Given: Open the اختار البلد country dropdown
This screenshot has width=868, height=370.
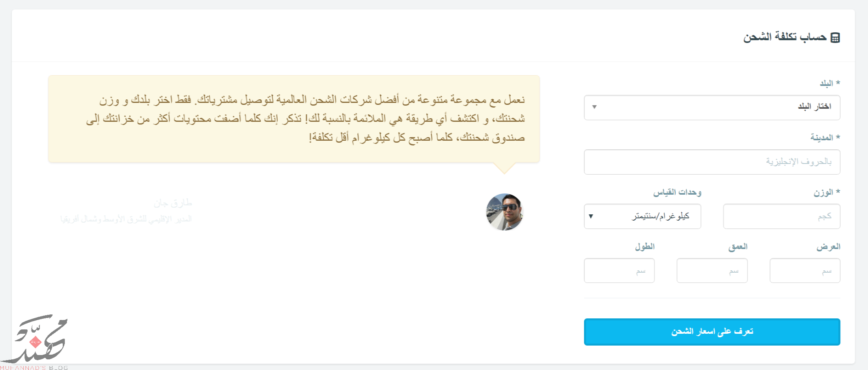Looking at the screenshot, I should pyautogui.click(x=712, y=107).
